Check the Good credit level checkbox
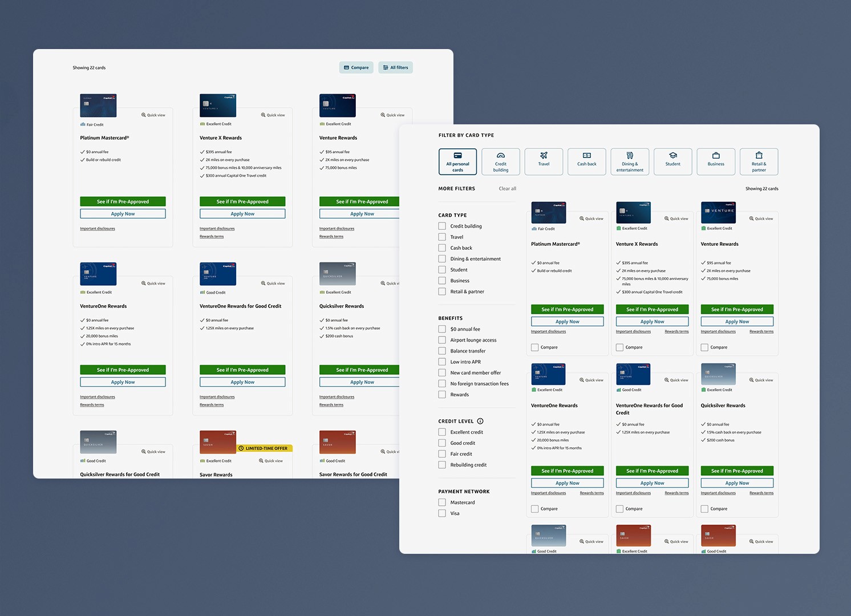The image size is (851, 616). (442, 443)
